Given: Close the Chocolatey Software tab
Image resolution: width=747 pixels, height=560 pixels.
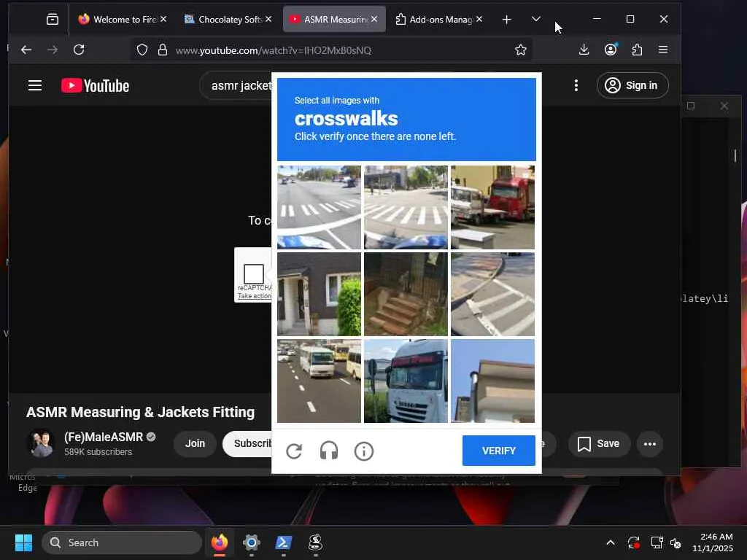Looking at the screenshot, I should point(268,19).
